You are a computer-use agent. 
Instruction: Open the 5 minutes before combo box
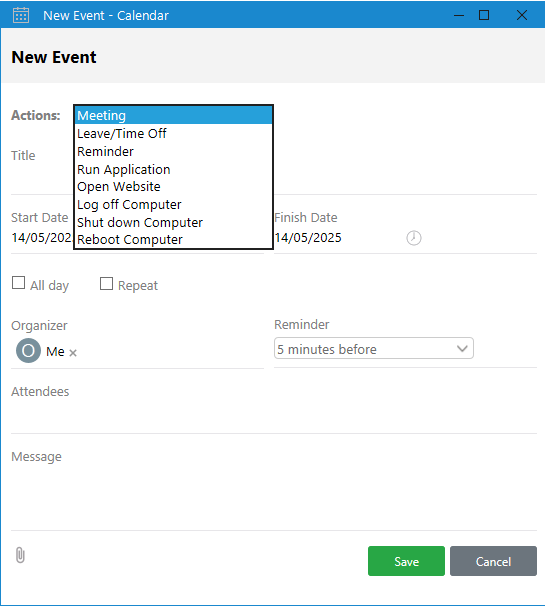[374, 348]
